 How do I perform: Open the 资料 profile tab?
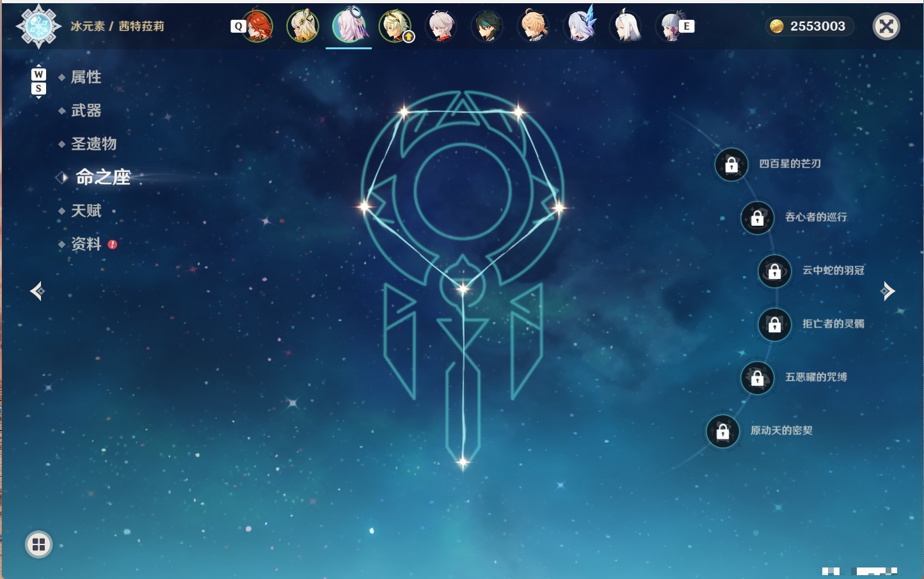point(86,244)
